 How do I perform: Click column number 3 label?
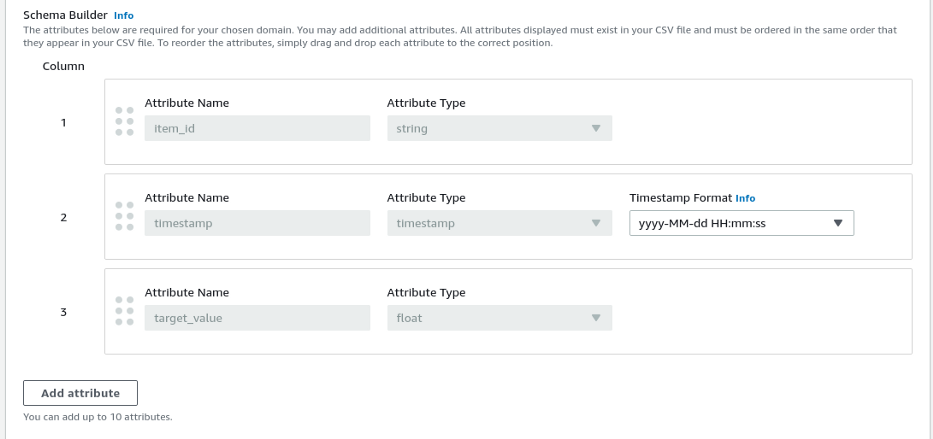63,311
